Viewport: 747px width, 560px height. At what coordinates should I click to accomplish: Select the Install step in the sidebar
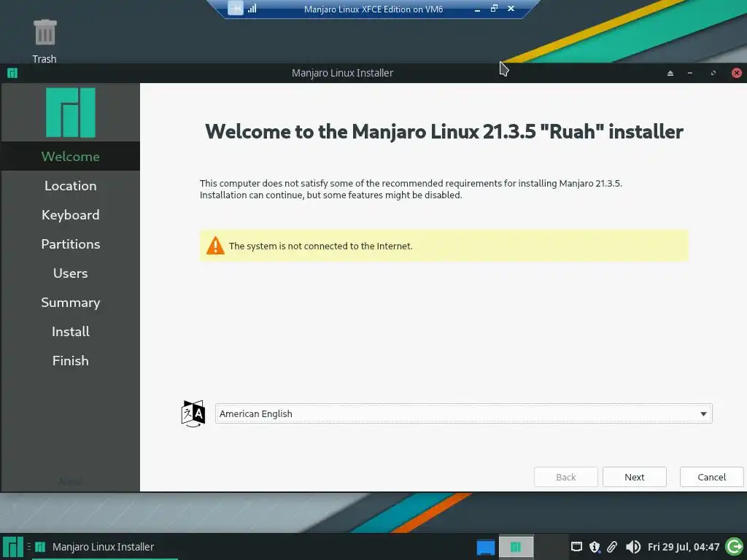(71, 332)
